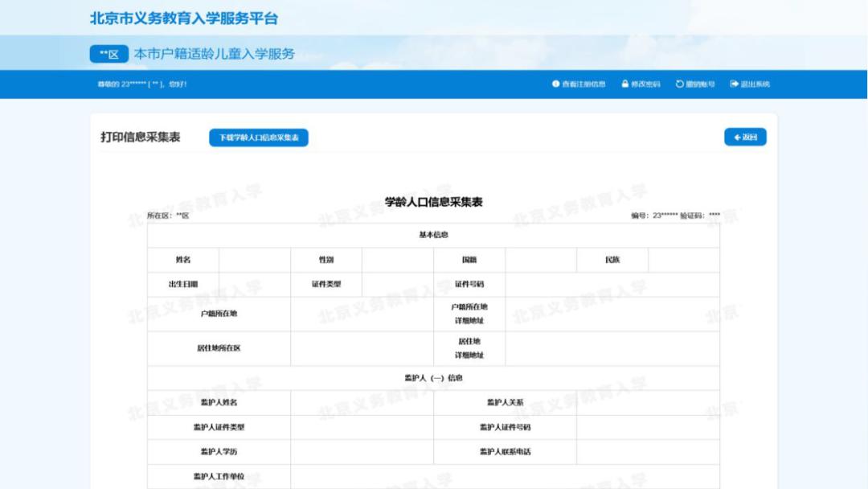Click the info icon beside 查看注册信息

tap(556, 83)
